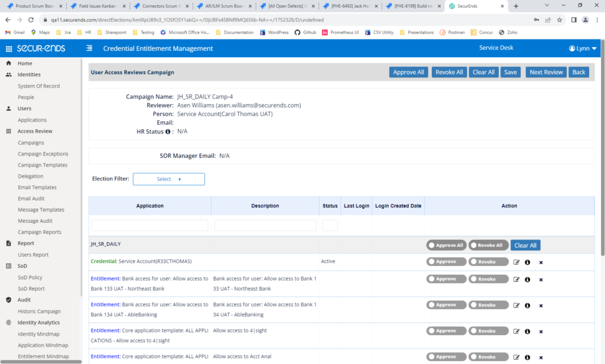Toggle Revoke for Bank 133 UAT entitlement
The width and height of the screenshot is (605, 364).
(489, 279)
